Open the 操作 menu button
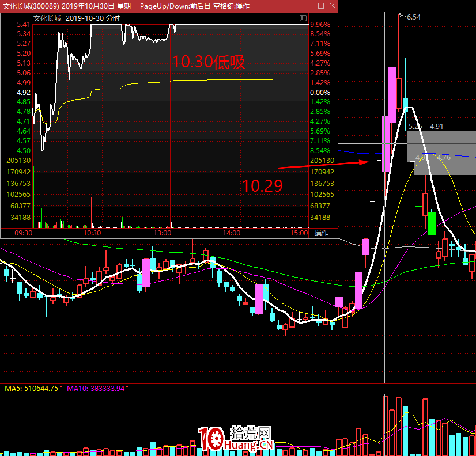Screen dimensions: 476x456 click(x=322, y=233)
